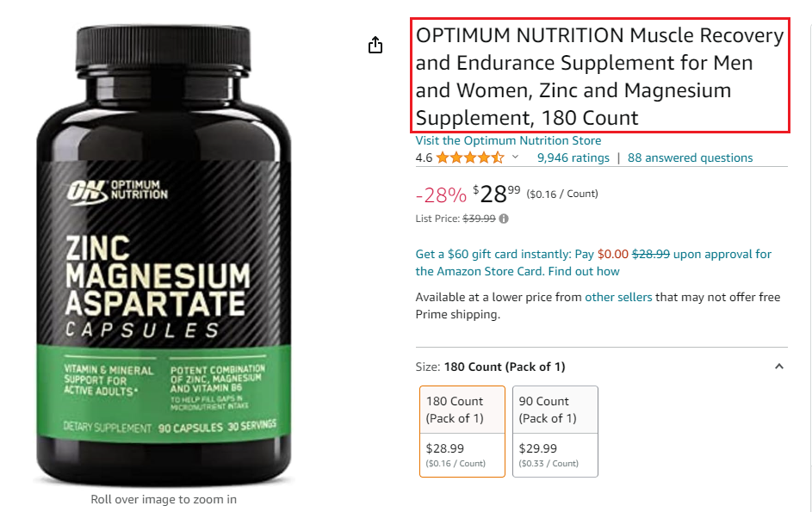Click the -28% discount label
Image resolution: width=812 pixels, height=512 pixels.
coord(441,195)
